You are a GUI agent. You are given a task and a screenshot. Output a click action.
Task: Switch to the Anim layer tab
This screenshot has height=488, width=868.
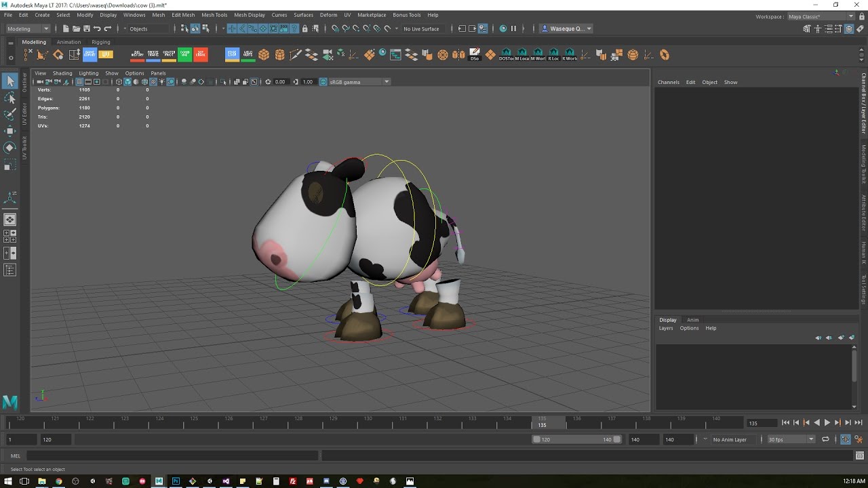click(692, 320)
